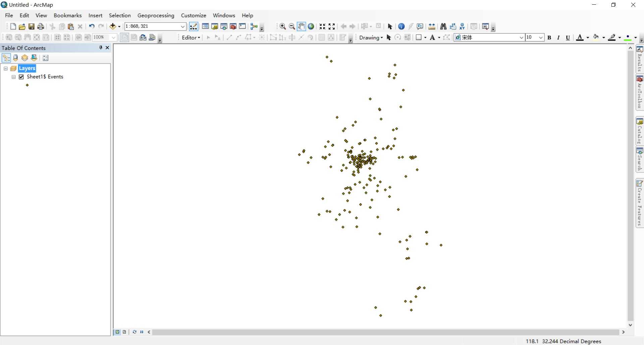Select the Zoom Out tool
Image resolution: width=644 pixels, height=345 pixels.
[292, 26]
